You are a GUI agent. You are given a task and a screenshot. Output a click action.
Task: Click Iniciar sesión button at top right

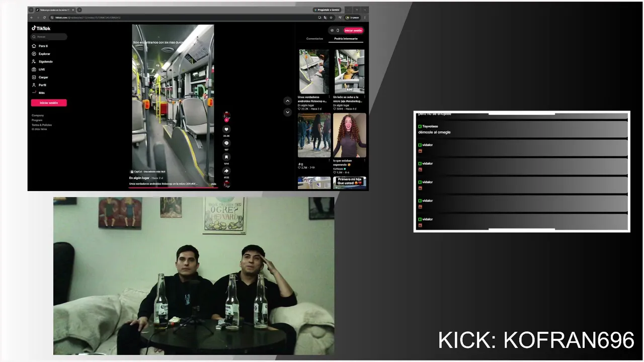353,30
